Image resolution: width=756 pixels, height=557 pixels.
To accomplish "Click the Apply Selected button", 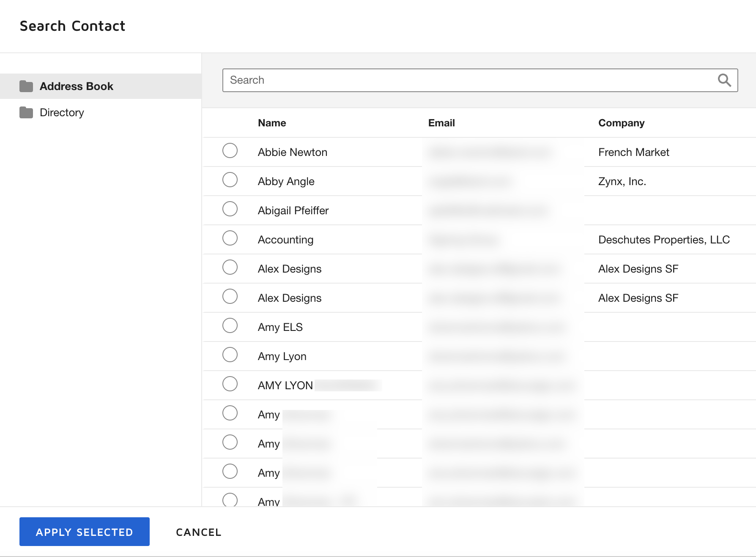I will click(x=84, y=532).
